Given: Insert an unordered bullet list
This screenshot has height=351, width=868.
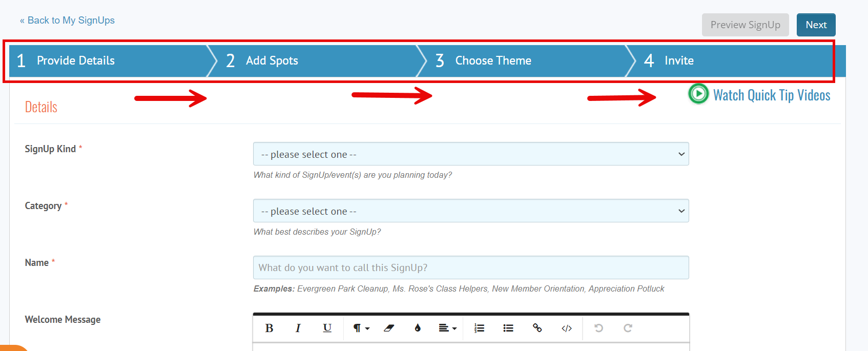Looking at the screenshot, I should click(x=508, y=328).
